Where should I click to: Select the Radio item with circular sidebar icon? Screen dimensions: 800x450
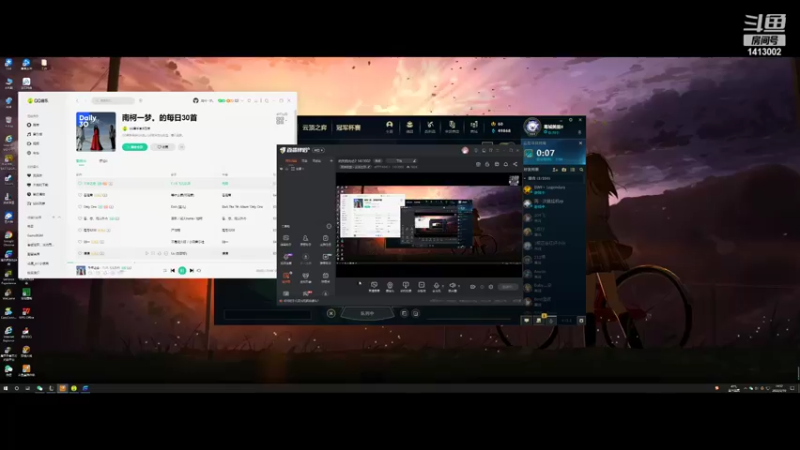(34, 153)
